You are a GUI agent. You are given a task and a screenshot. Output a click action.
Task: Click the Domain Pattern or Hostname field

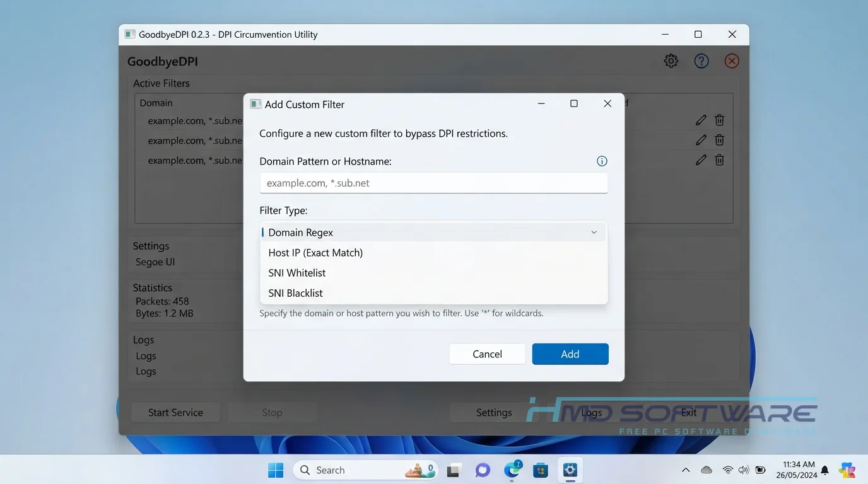(434, 183)
